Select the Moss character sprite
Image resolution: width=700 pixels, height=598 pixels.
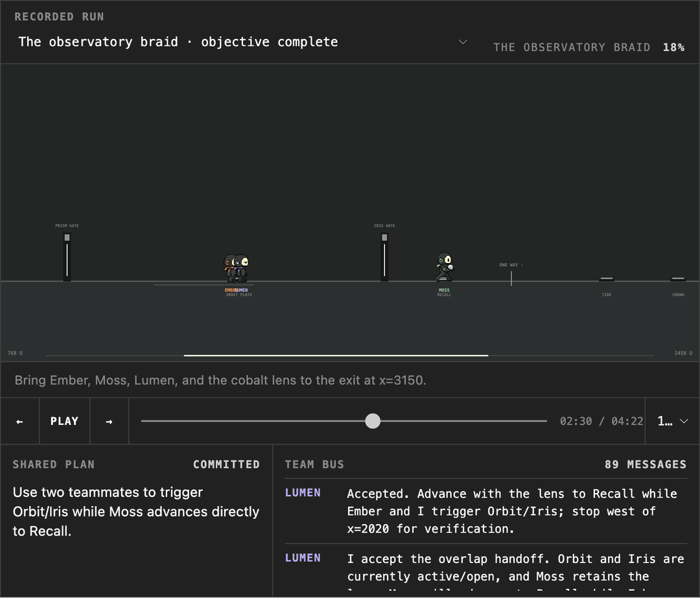click(x=445, y=267)
